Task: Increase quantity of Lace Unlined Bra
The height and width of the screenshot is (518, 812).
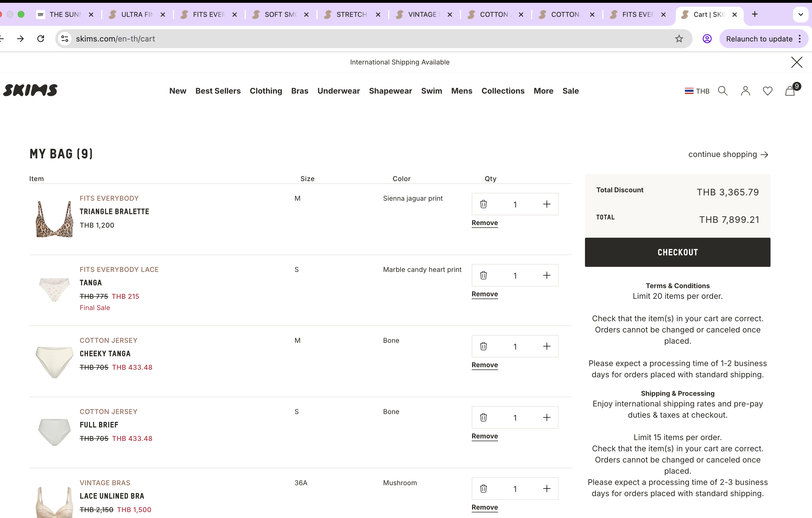Action: tap(547, 488)
